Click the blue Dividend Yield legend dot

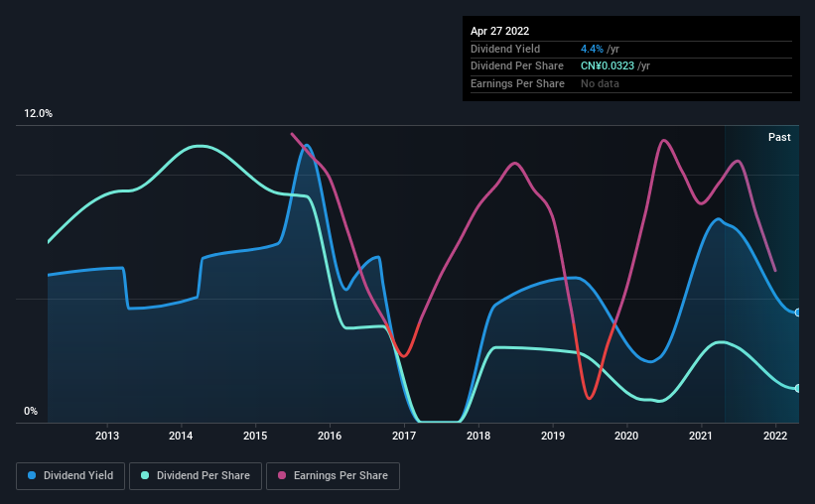(32, 475)
